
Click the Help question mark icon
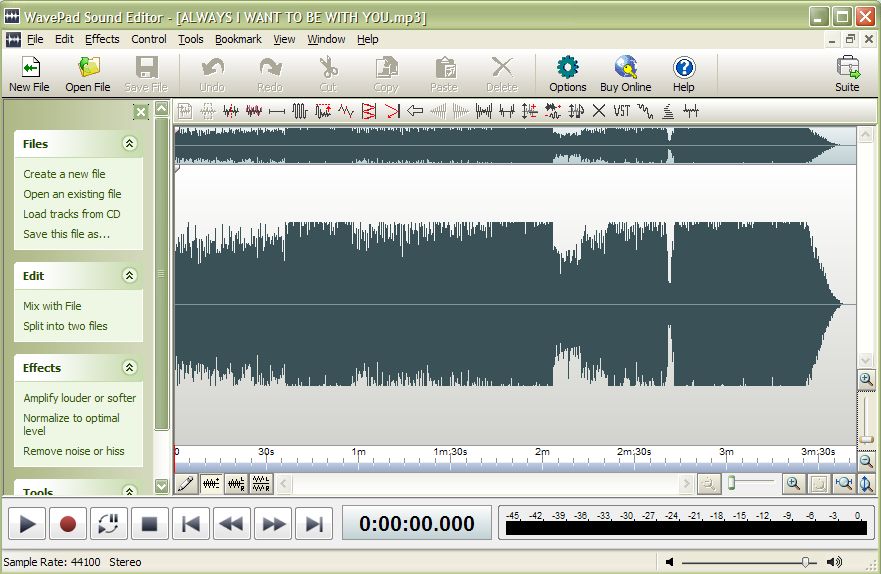coord(684,74)
